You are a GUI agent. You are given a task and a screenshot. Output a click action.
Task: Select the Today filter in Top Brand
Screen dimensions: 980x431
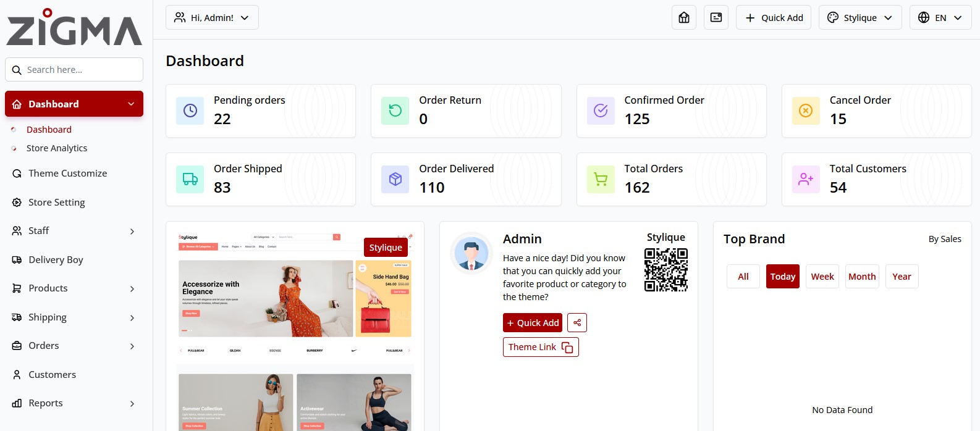point(782,277)
